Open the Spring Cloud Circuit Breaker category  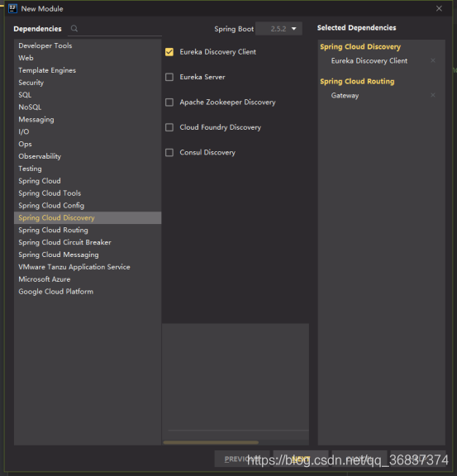coord(88,242)
